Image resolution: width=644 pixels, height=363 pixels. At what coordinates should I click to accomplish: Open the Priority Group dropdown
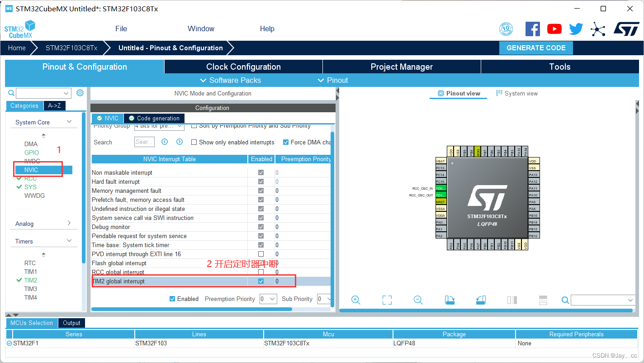159,126
